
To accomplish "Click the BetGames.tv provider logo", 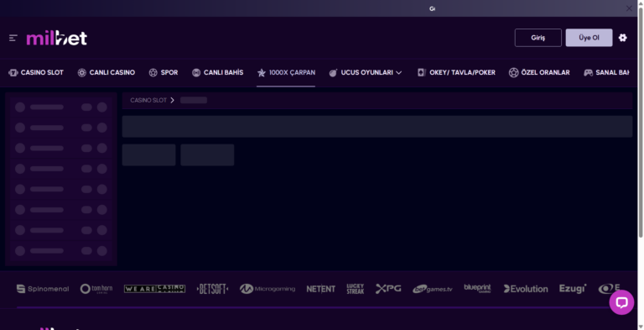I will click(x=433, y=289).
